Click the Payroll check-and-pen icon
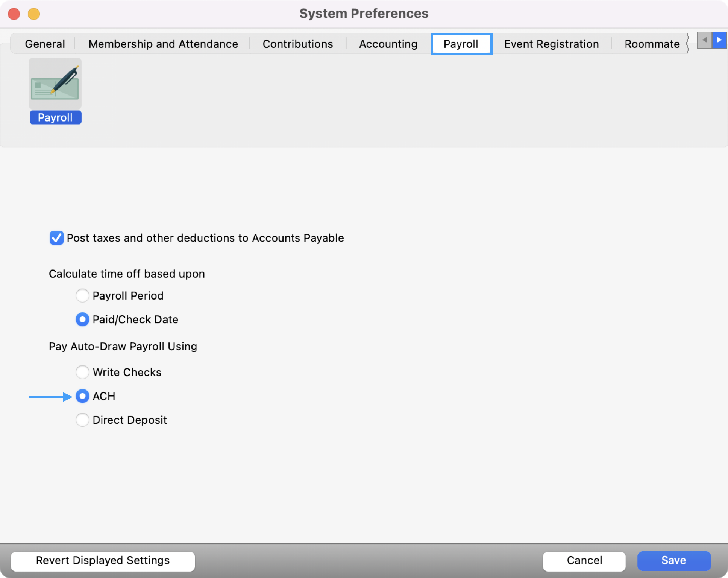This screenshot has width=728, height=578. (x=55, y=84)
